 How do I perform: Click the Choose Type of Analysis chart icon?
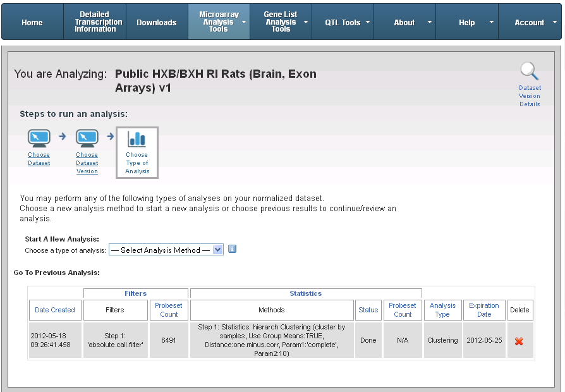click(137, 139)
